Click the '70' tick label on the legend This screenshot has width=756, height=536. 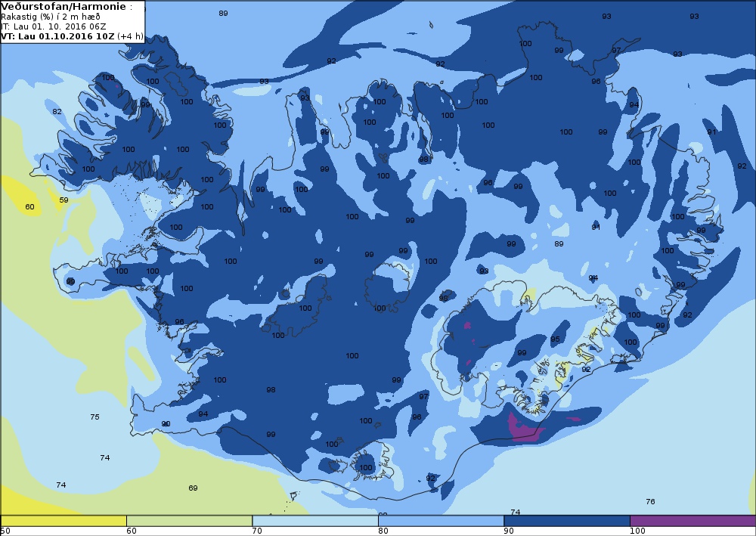(x=257, y=531)
